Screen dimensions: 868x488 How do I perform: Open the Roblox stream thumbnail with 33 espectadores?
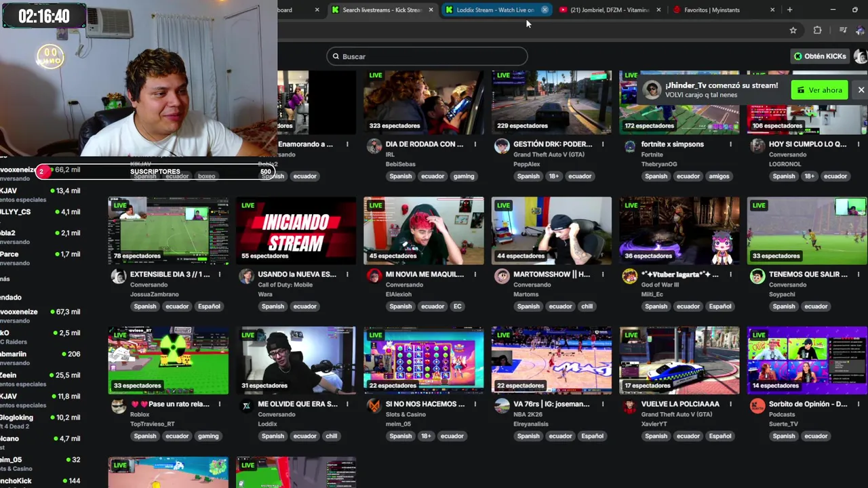pyautogui.click(x=168, y=361)
